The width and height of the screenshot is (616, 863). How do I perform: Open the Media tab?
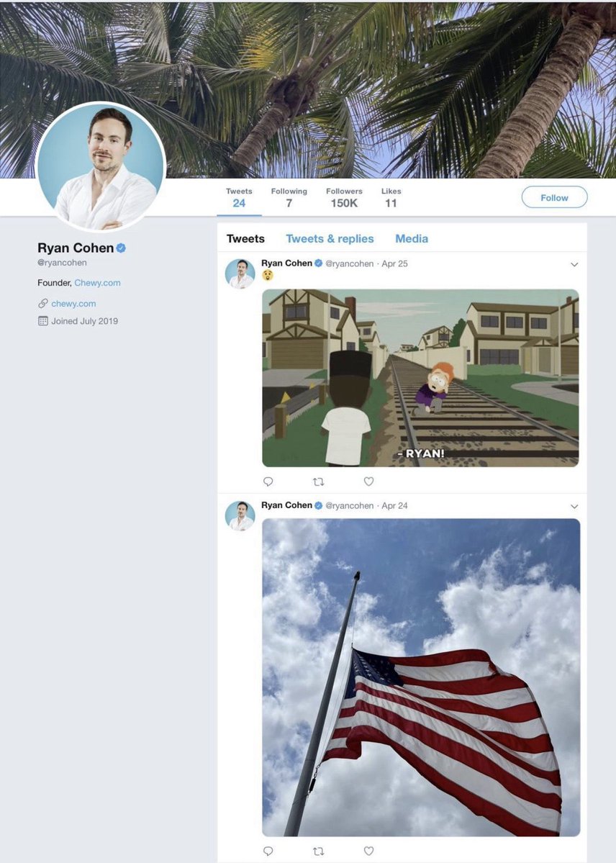(x=412, y=239)
